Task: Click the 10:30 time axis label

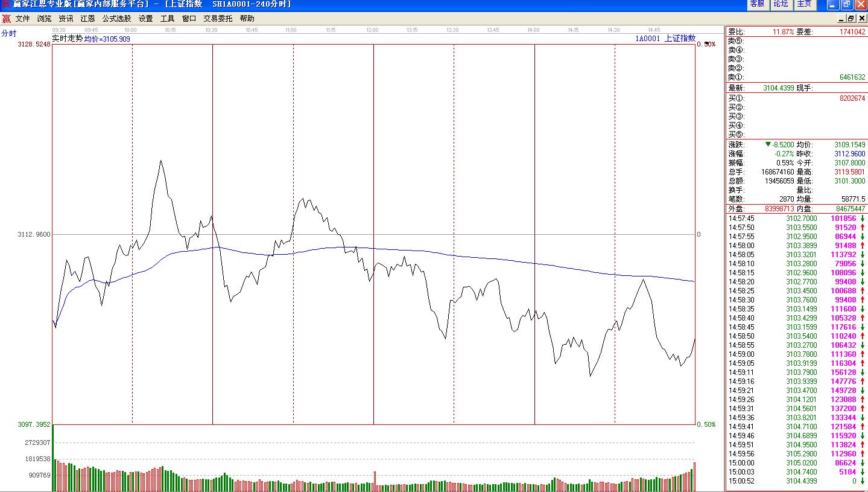Action: [x=211, y=30]
